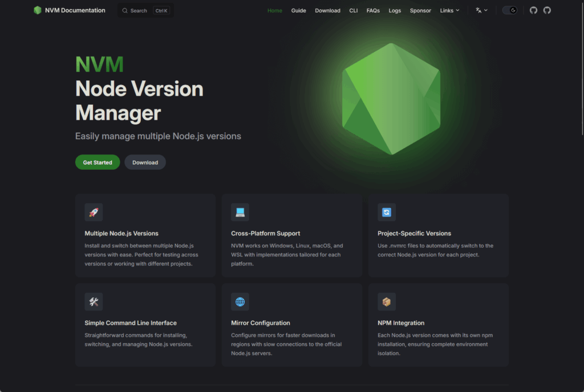Click the globe icon on Mirror Configuration card
Viewport: 584px width, 392px height.
click(x=240, y=301)
